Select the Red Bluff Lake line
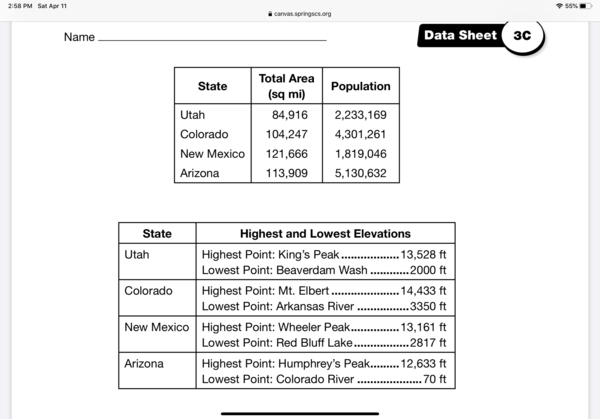The width and height of the screenshot is (600, 419). click(324, 343)
